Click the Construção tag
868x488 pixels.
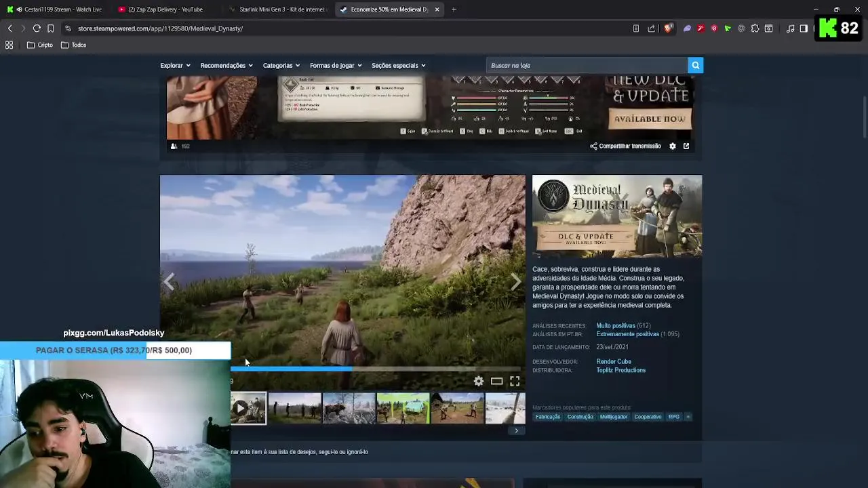tap(580, 417)
